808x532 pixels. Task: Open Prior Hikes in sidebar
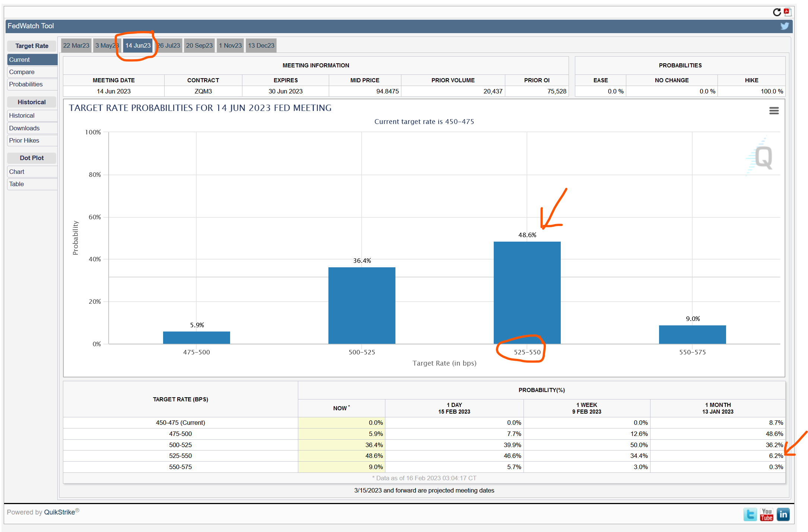click(x=24, y=140)
